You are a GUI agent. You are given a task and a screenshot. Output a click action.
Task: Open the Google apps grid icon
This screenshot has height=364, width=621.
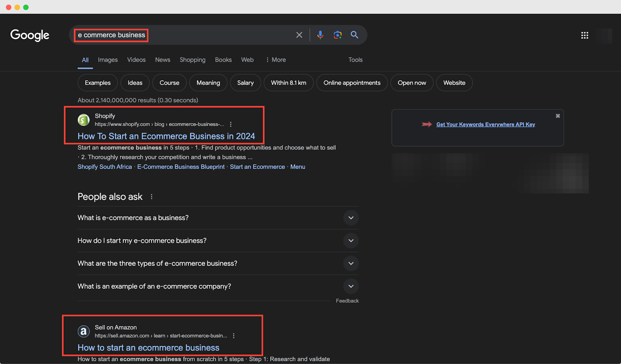(585, 35)
